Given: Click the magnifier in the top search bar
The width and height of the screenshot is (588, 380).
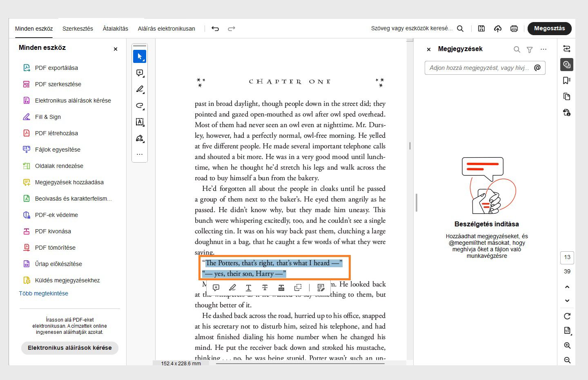Looking at the screenshot, I should [x=460, y=29].
